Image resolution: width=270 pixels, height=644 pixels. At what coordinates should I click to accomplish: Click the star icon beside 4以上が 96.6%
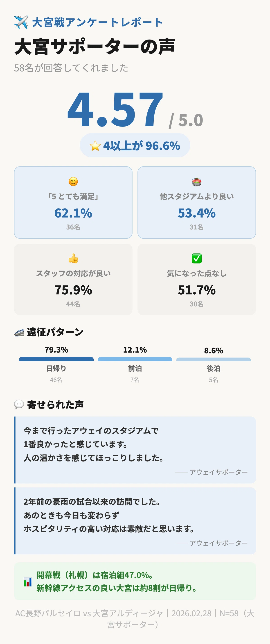[95, 146]
